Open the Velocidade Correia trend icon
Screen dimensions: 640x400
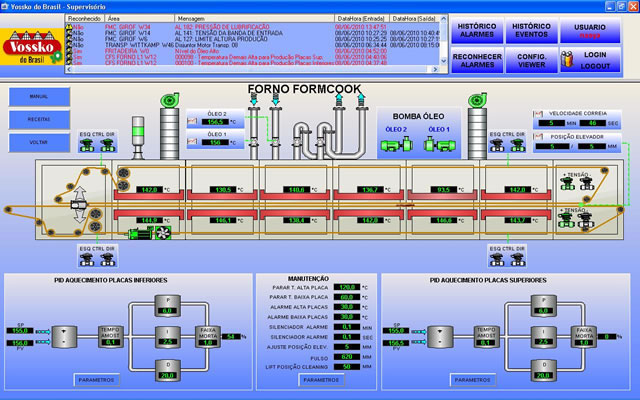(538, 114)
